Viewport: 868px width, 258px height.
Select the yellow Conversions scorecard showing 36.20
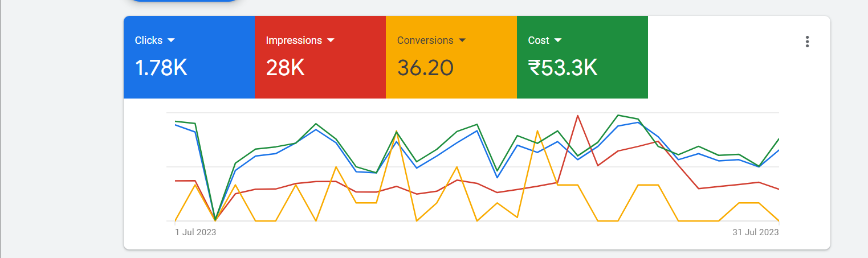(451, 57)
